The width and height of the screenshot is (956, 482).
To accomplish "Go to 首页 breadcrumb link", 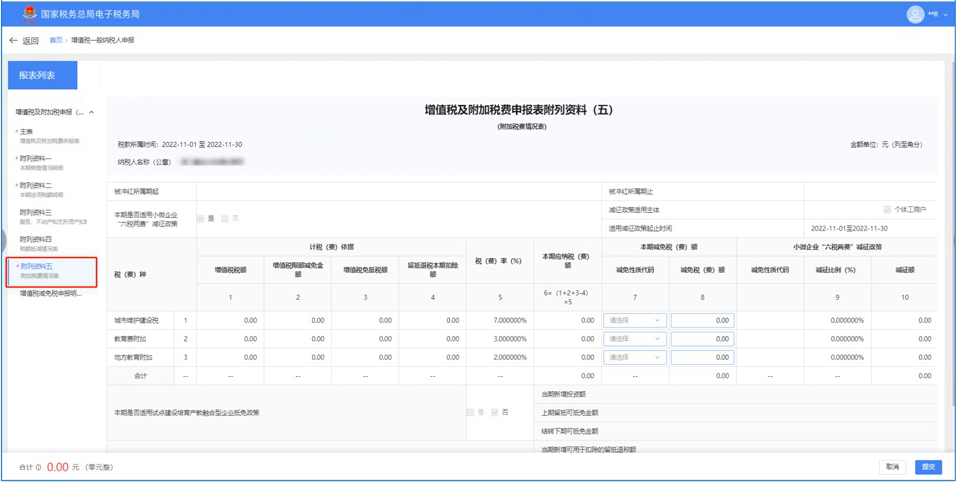I will pos(56,41).
